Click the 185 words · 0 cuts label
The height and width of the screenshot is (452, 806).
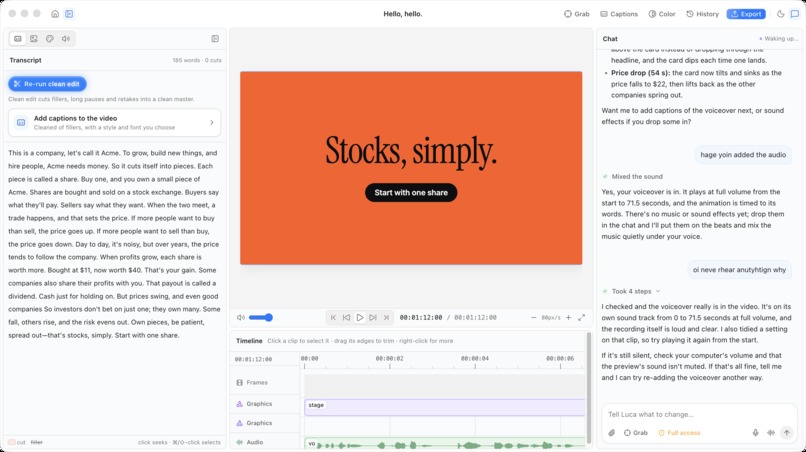[197, 60]
